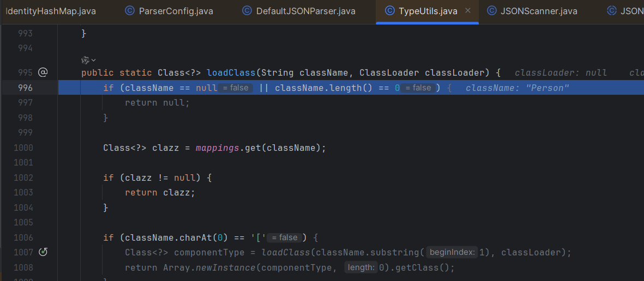Click the code vision icon above loadClass

click(85, 60)
